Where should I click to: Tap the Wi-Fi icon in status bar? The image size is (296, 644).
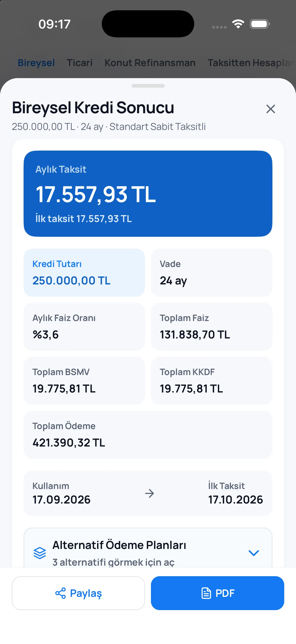[x=238, y=24]
